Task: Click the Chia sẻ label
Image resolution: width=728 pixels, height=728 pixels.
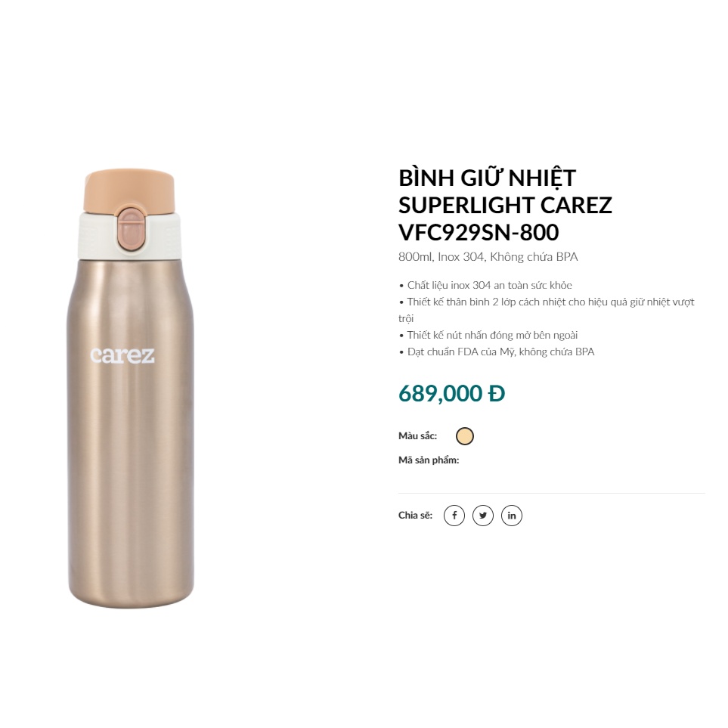Action: tap(415, 516)
